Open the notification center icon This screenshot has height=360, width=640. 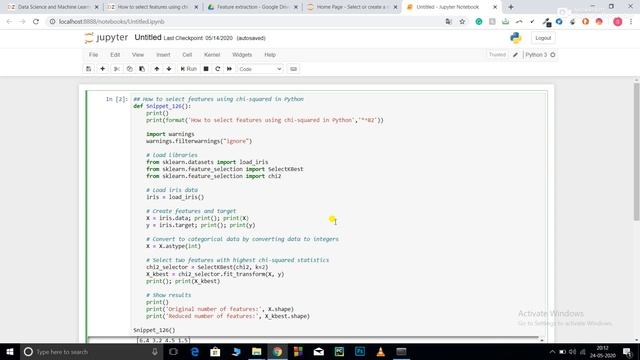[627, 352]
